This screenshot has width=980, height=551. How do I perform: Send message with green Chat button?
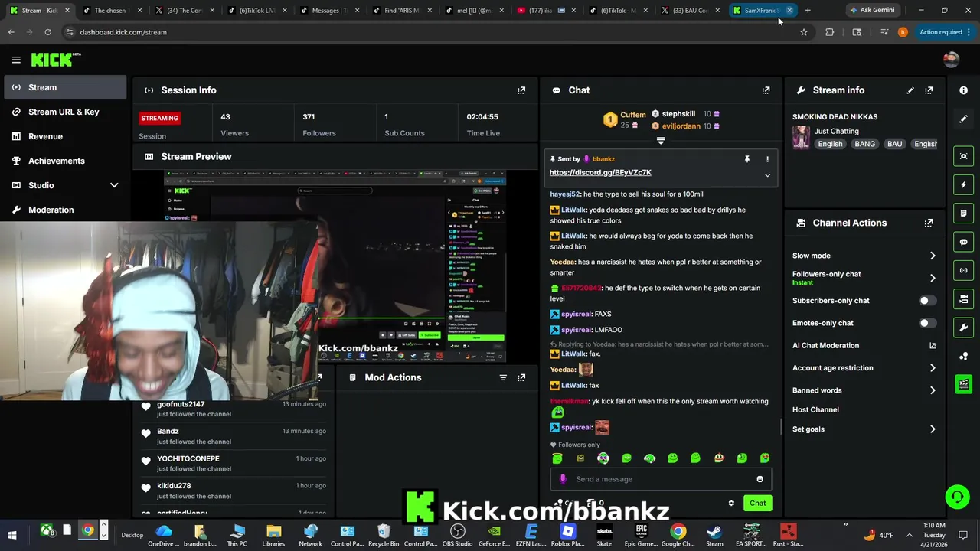pos(757,503)
